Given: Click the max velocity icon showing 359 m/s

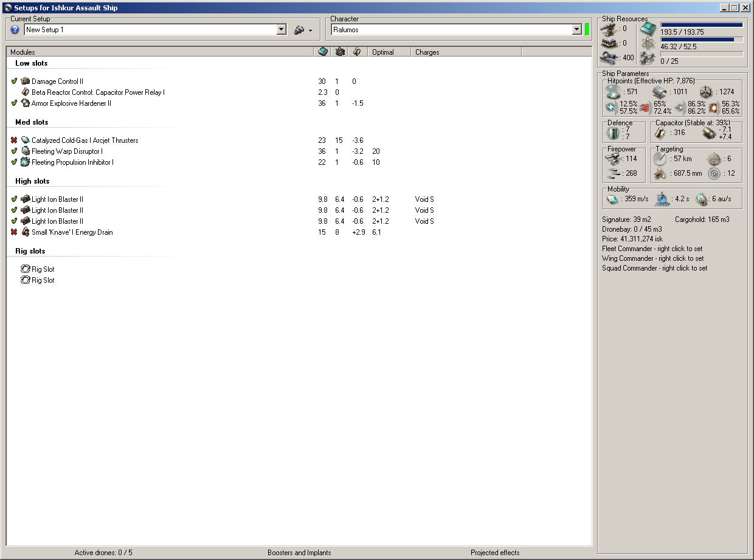Looking at the screenshot, I should 613,199.
